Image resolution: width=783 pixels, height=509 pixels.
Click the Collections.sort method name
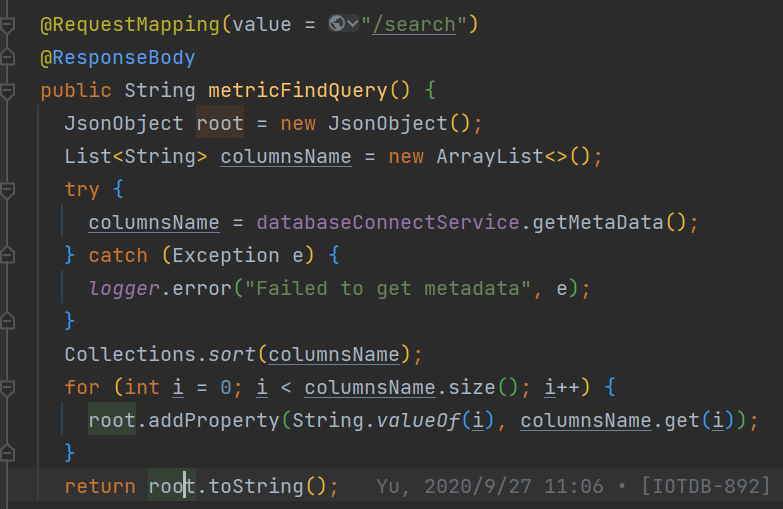tap(231, 354)
